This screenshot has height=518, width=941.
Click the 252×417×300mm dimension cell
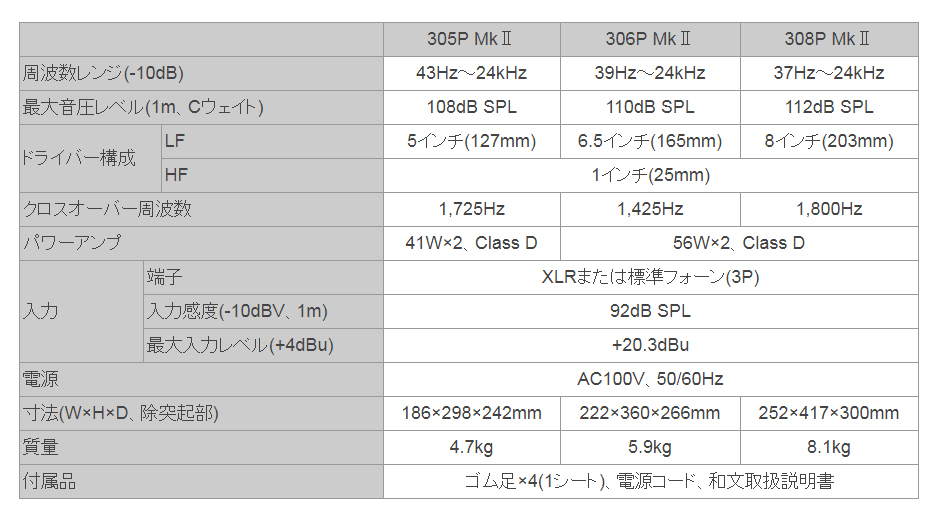click(829, 414)
